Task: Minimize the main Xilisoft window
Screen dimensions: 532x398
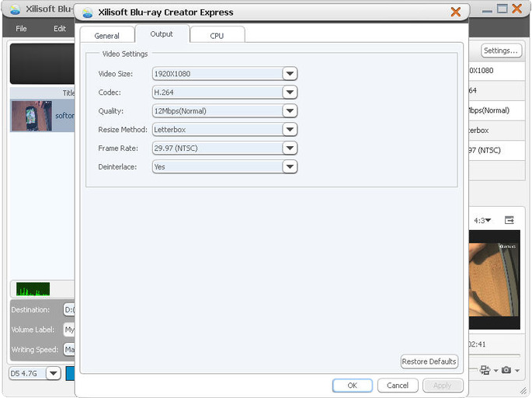Action: 487,11
